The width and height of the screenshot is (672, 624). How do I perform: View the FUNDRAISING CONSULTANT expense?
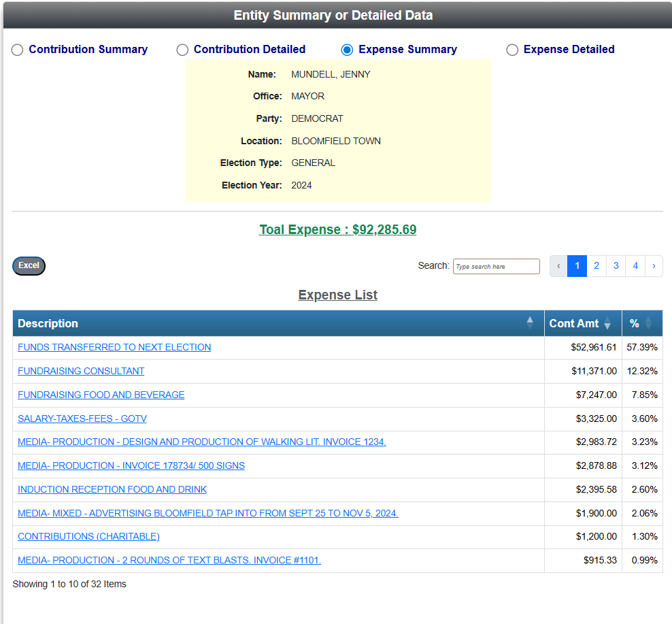pyautogui.click(x=80, y=371)
